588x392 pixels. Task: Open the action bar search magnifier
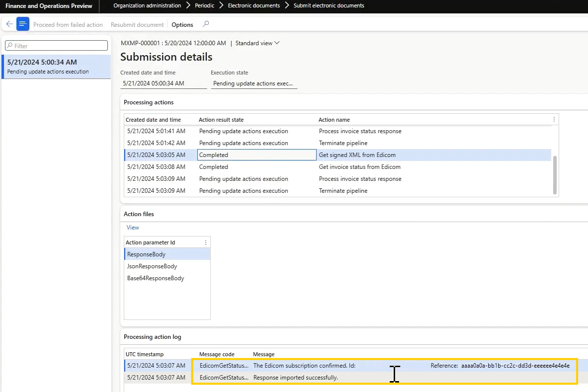pyautogui.click(x=206, y=24)
